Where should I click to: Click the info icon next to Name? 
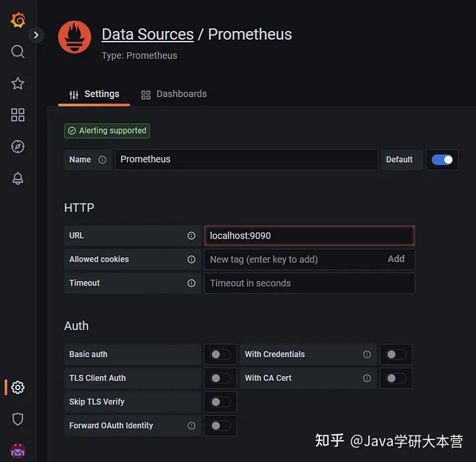102,160
